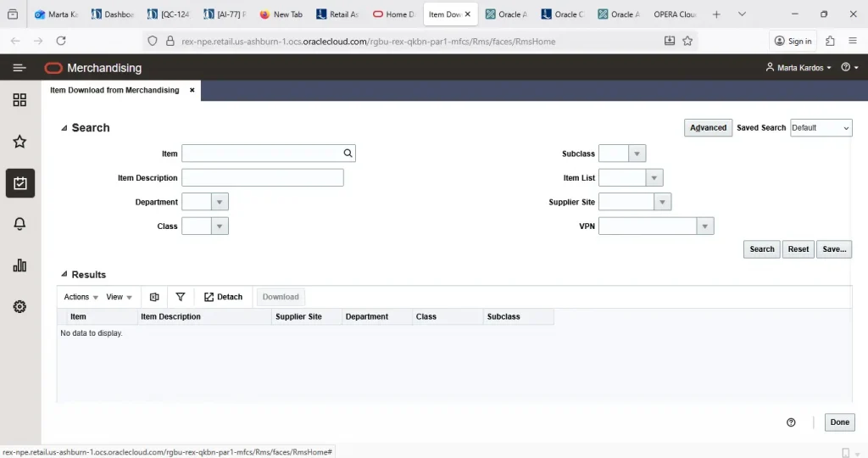
Task: Close the Item Download from Merchandising tab
Action: (x=192, y=90)
